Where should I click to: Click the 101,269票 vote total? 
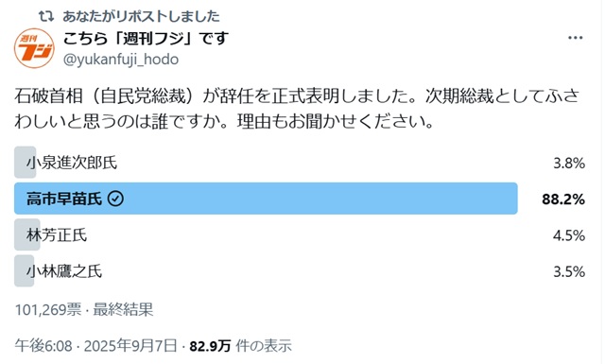click(x=48, y=309)
